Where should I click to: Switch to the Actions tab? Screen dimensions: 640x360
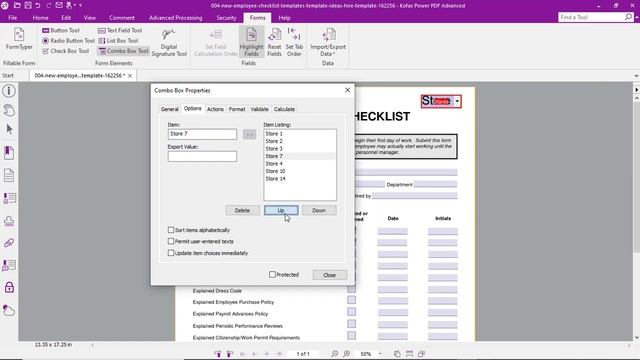[x=215, y=109]
